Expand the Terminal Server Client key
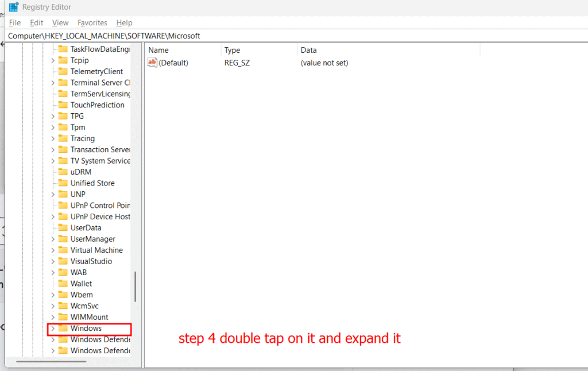588x371 pixels. 53,83
